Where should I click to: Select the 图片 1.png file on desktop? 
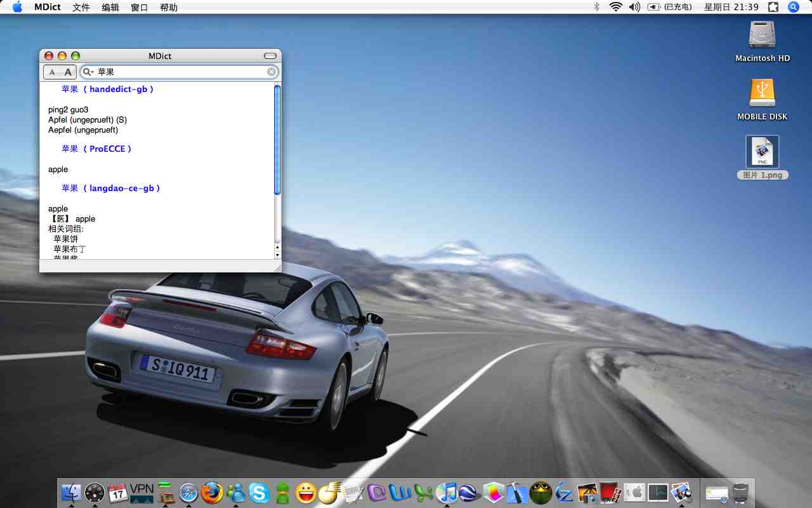pos(763,152)
